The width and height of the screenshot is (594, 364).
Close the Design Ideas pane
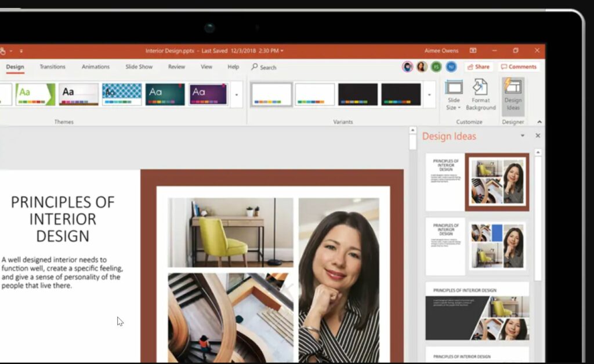538,136
